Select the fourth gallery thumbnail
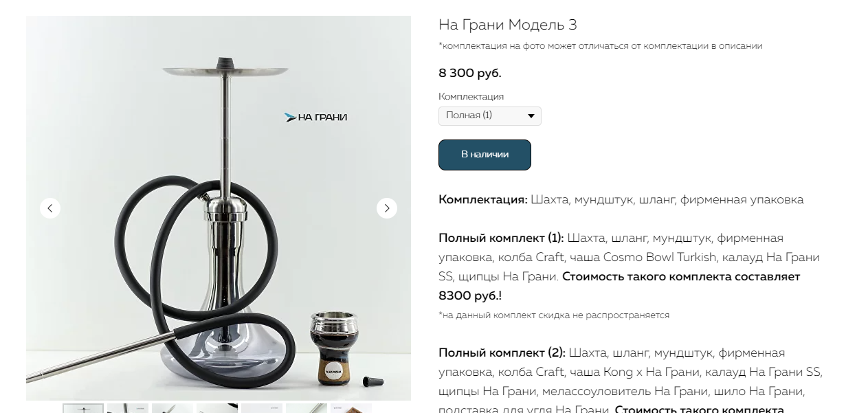The image size is (868, 413). pyautogui.click(x=217, y=408)
